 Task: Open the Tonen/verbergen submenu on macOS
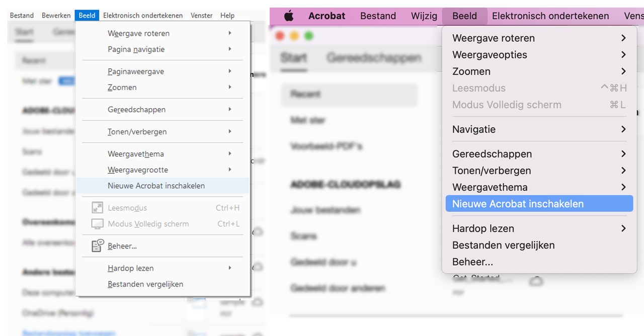coord(492,171)
